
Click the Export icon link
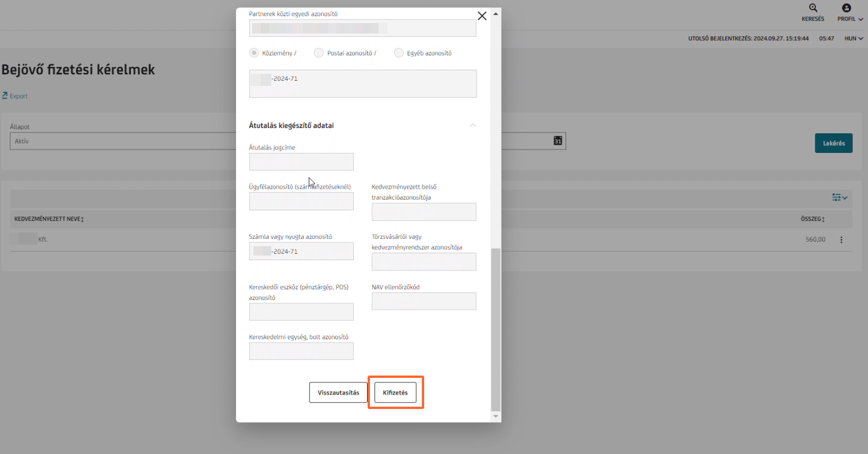pos(15,96)
